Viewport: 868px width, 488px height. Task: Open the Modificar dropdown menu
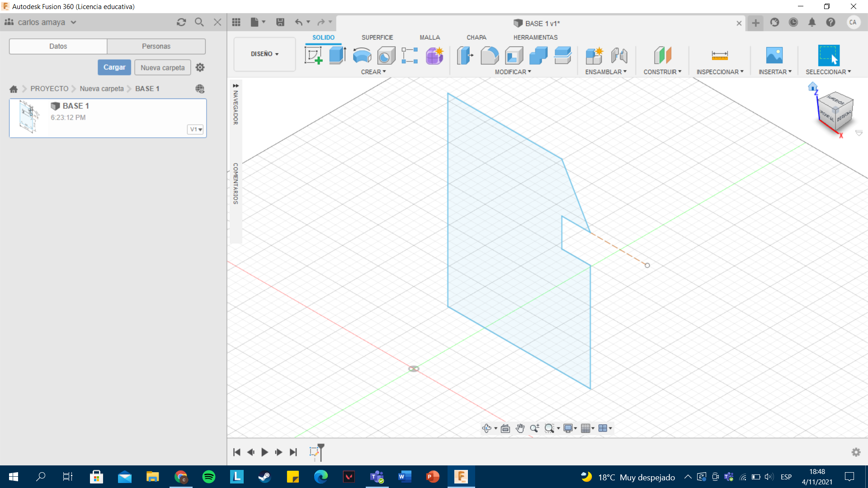(513, 72)
